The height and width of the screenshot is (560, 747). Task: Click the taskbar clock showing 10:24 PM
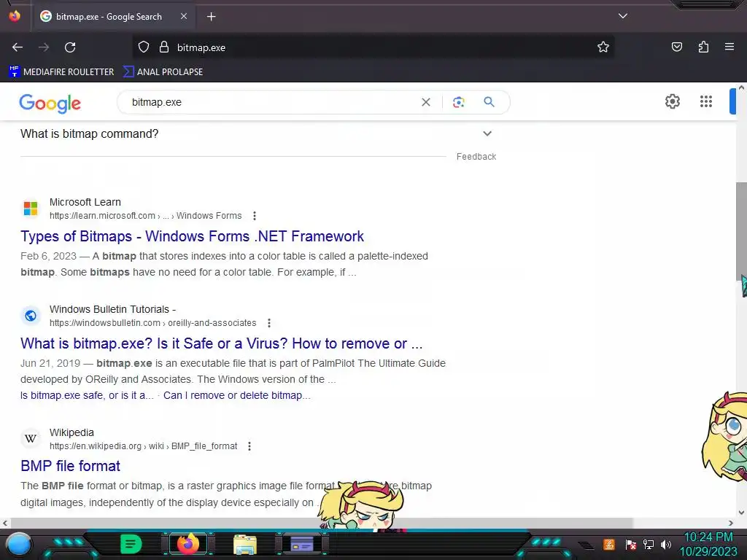click(708, 544)
